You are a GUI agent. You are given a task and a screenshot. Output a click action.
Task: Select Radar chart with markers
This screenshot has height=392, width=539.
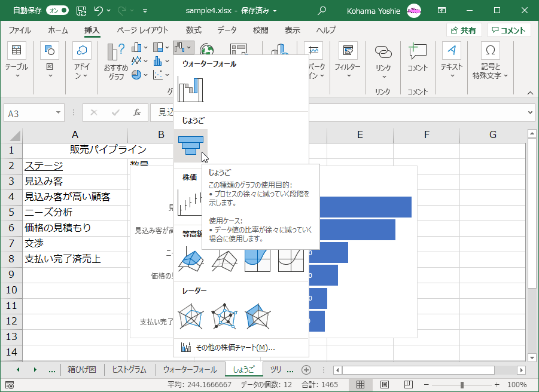[224, 316]
